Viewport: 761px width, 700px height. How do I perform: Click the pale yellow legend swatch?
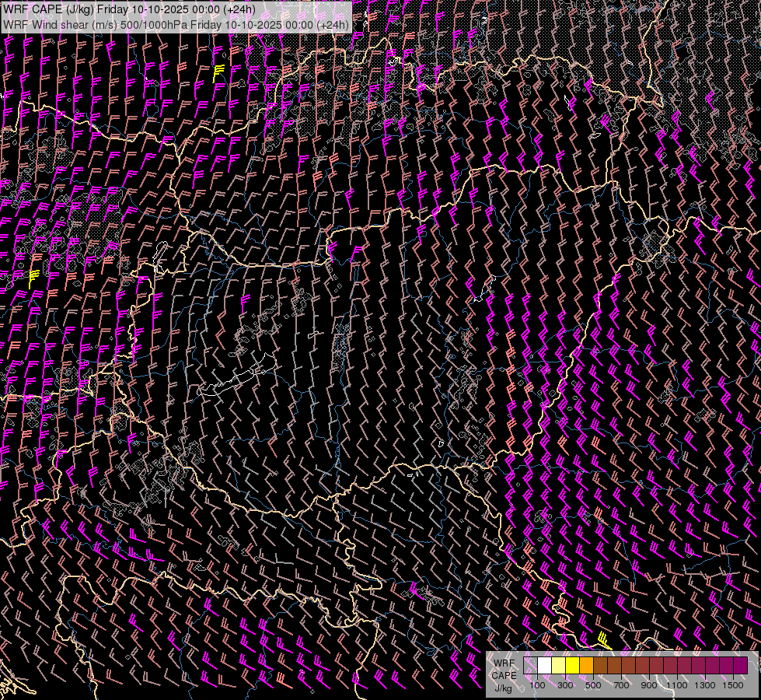click(559, 666)
